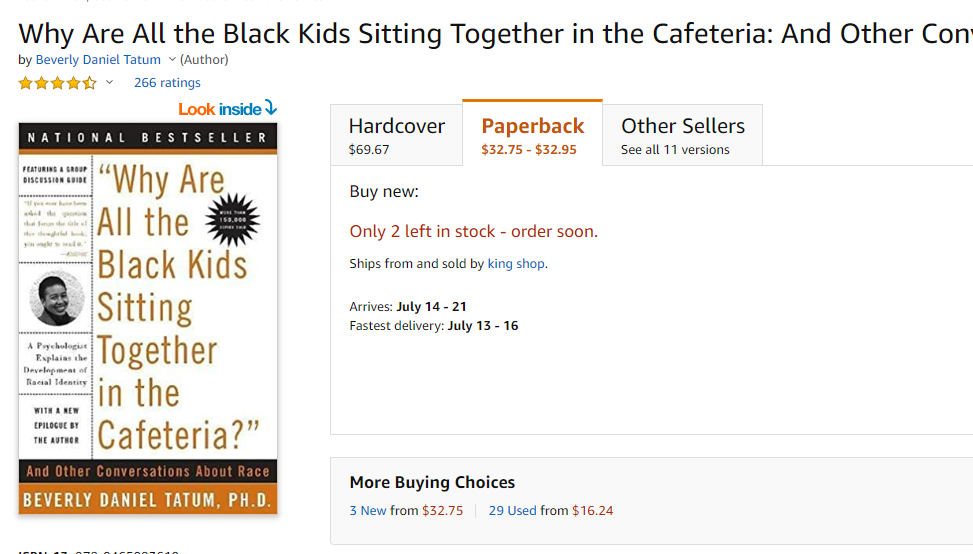973x554 pixels.
Task: Click the author photo on book cover
Action: pyautogui.click(x=57, y=298)
